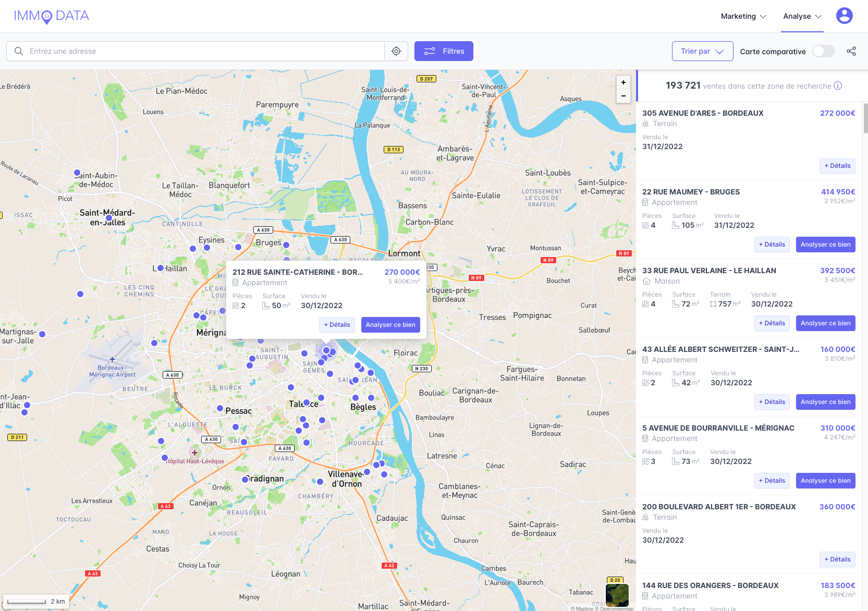
Task: Click the map marker near Bègles
Action: 356,398
